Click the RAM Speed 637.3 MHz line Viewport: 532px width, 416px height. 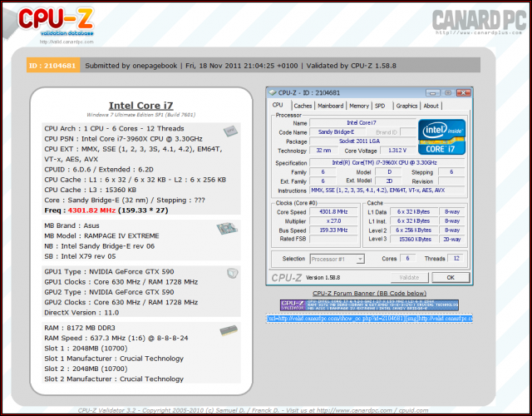[116, 339]
